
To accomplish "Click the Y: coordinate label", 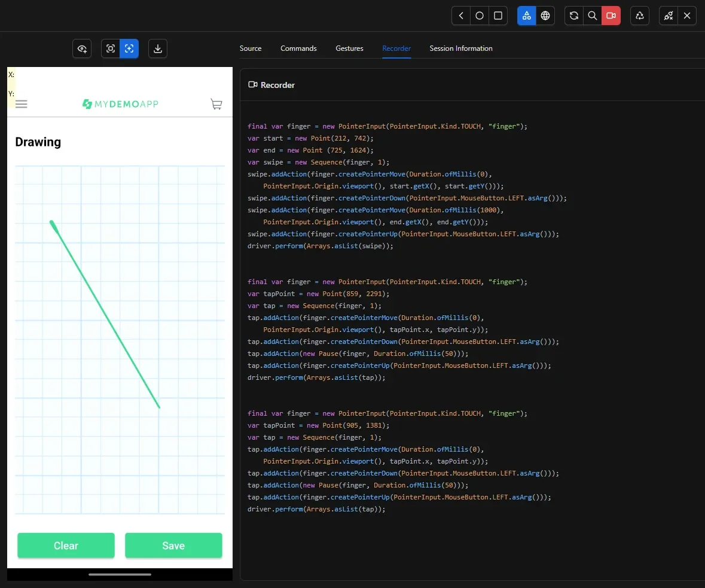I will 11,94.
